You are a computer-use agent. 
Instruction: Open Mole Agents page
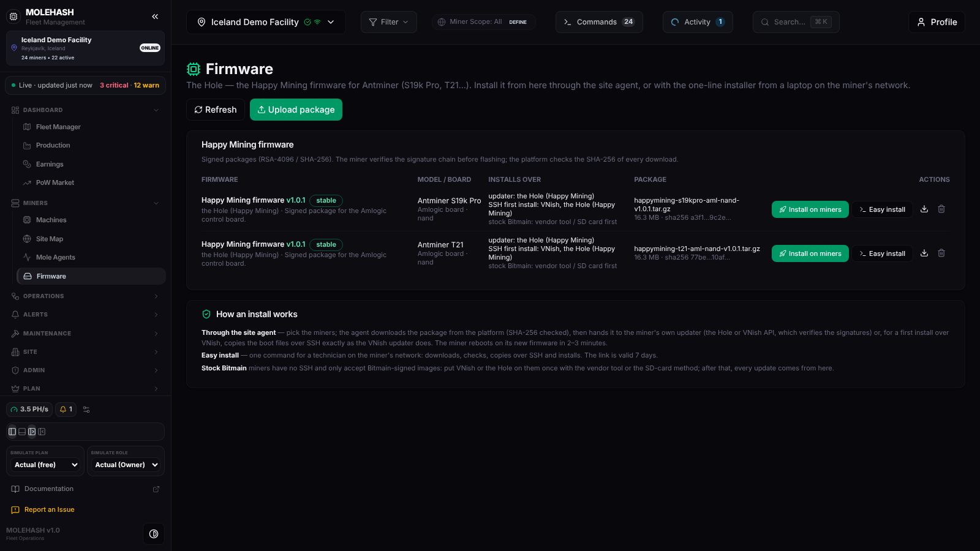tap(91, 257)
